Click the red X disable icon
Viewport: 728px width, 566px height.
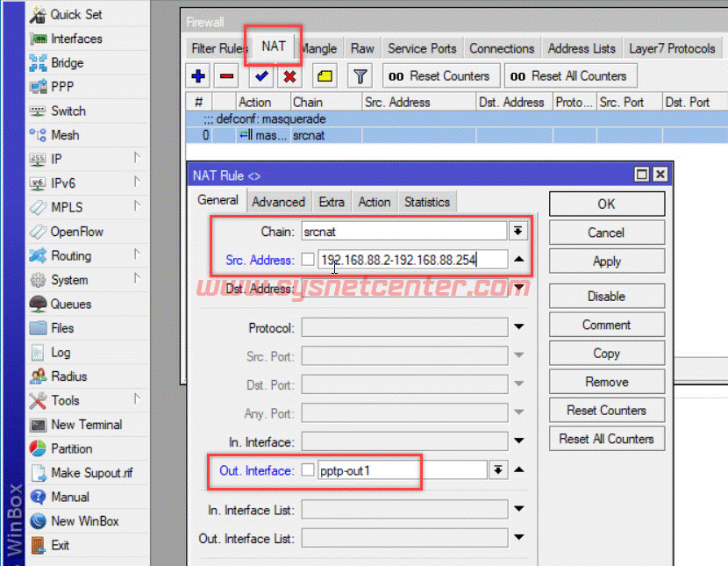tap(288, 76)
